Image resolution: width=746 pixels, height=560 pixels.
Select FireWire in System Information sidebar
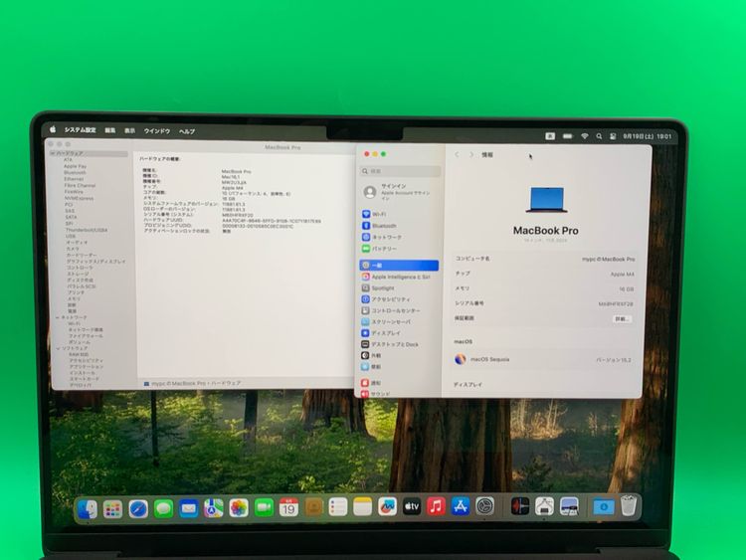(74, 192)
